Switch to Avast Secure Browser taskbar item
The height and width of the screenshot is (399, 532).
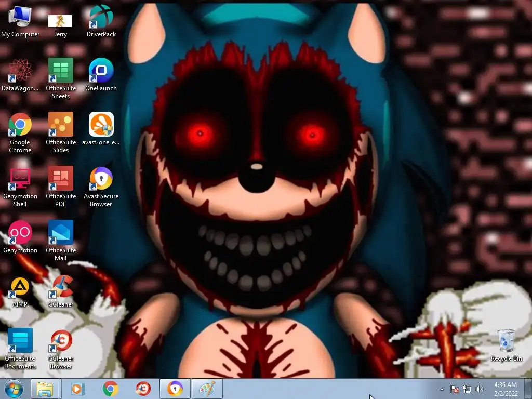[175, 389]
